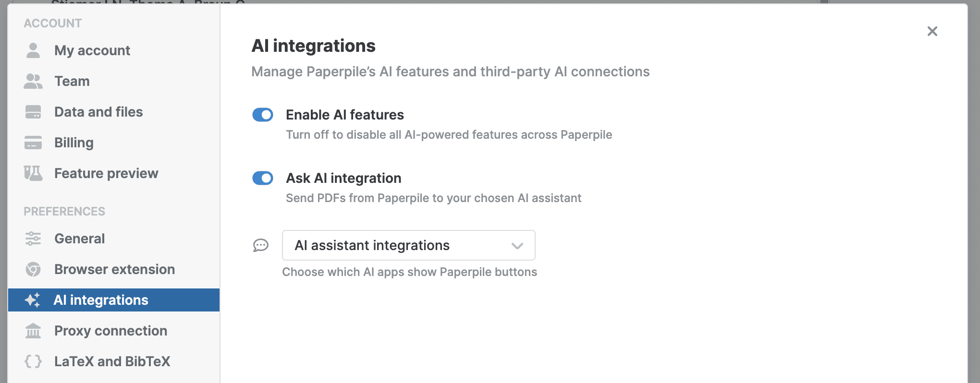Open the AI assistant integrations dropdown
This screenshot has height=383, width=980.
(x=409, y=245)
